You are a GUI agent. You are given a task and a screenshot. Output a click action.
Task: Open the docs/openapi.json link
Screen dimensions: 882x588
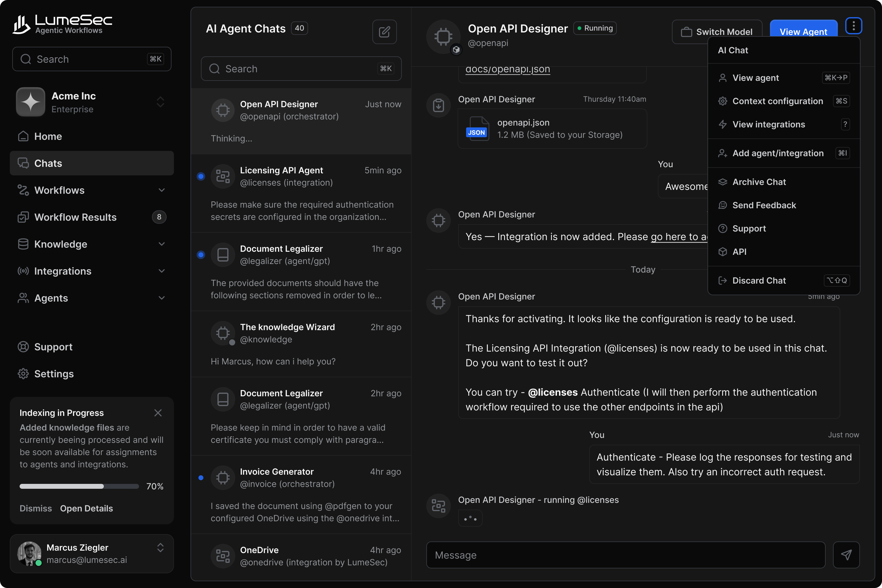click(x=508, y=70)
